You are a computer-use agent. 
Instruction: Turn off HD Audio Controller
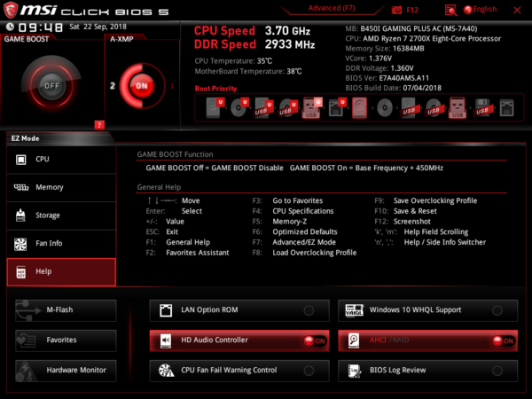point(239,340)
